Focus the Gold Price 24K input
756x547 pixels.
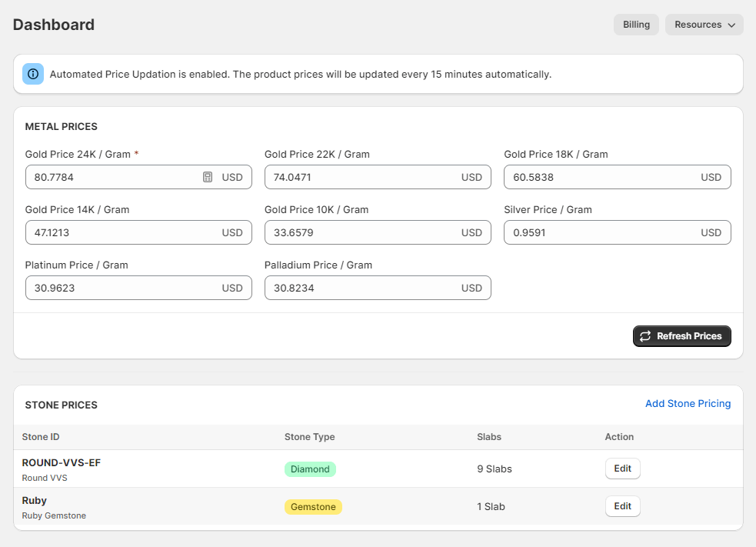click(x=112, y=177)
